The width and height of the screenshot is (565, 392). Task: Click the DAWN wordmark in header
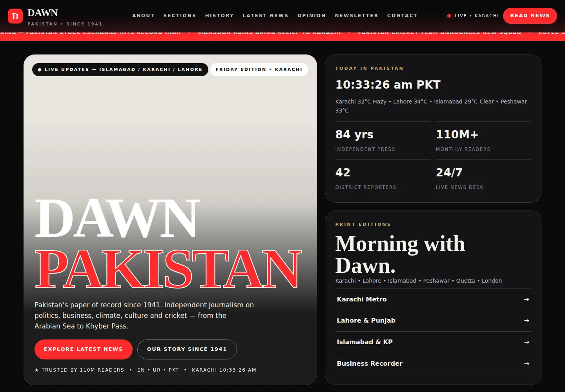(43, 13)
